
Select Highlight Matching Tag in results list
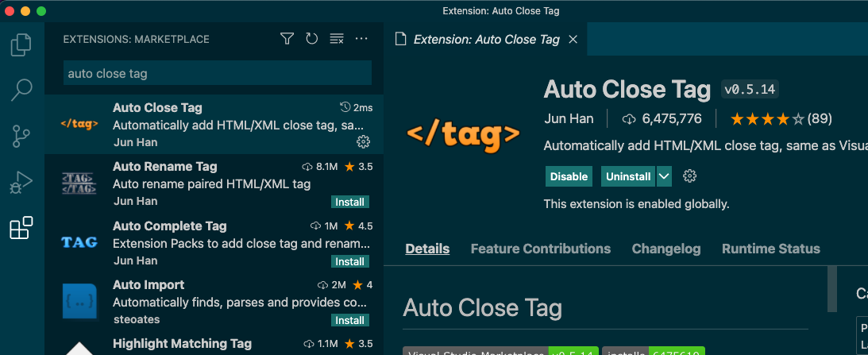click(x=214, y=343)
